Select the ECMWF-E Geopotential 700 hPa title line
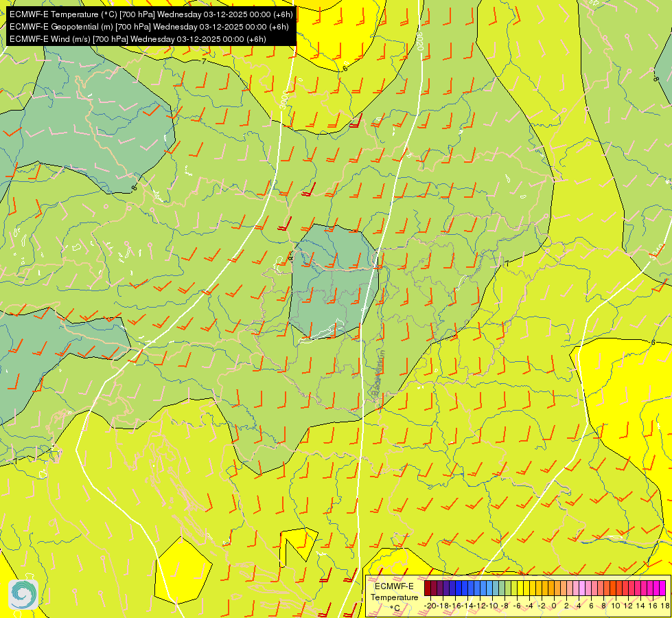Screen dimensions: 672x618 coord(149,27)
